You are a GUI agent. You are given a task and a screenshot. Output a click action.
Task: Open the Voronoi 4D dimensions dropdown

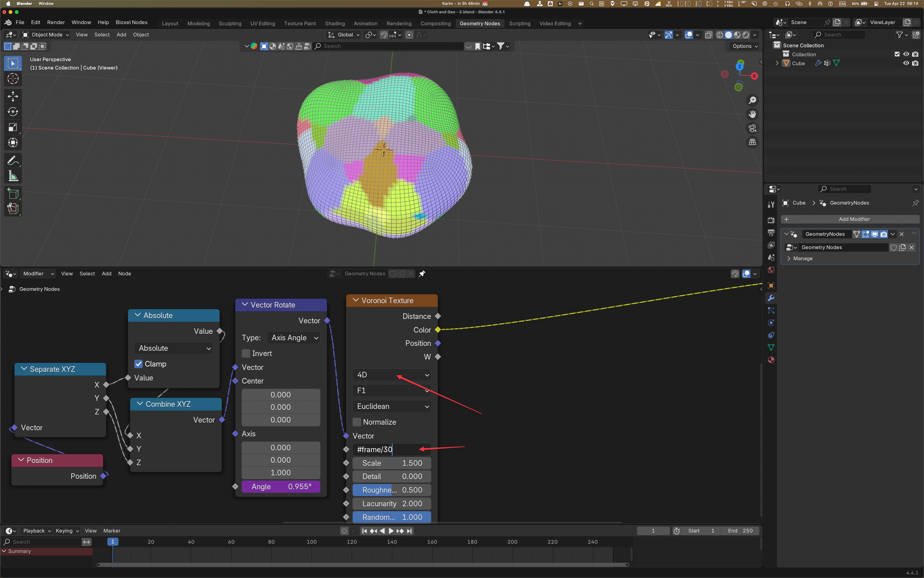coord(392,375)
